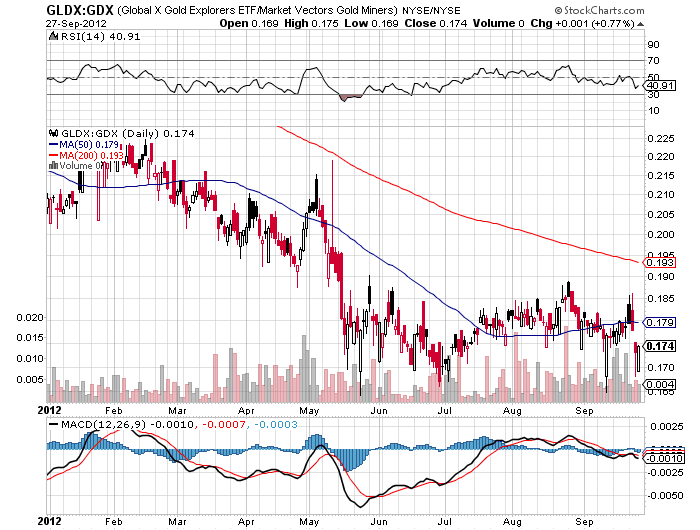The image size is (700, 530).
Task: Click Feb on the price chart date axis
Action: [x=113, y=410]
